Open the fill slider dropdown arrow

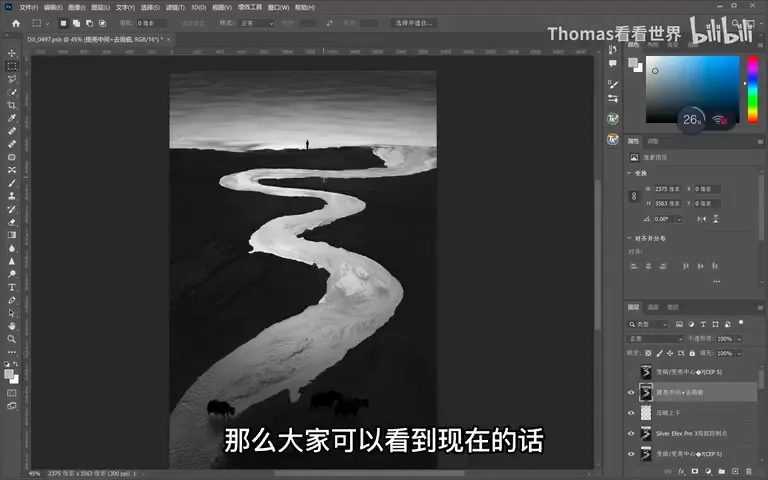click(x=739, y=353)
